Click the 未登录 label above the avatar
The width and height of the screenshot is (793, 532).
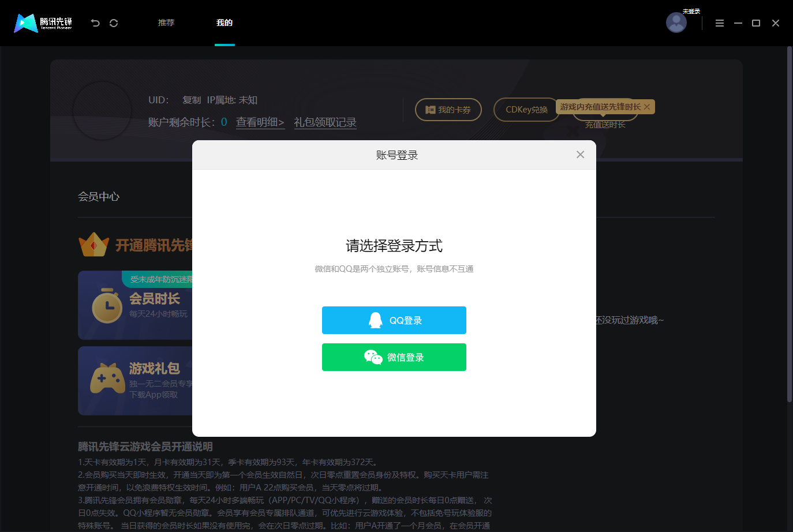(x=691, y=12)
